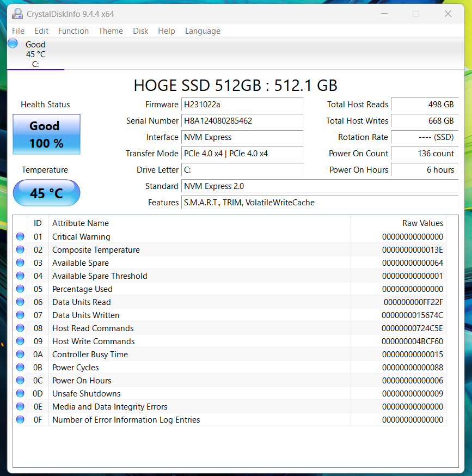
Task: Open the Theme menu
Action: click(111, 31)
